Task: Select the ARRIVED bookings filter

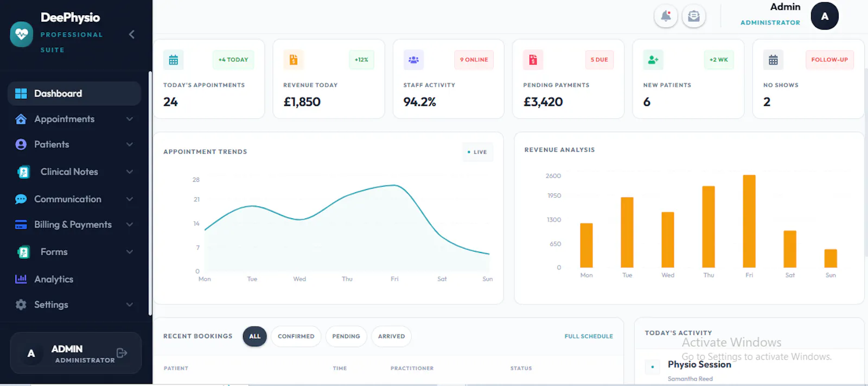Action: point(391,337)
